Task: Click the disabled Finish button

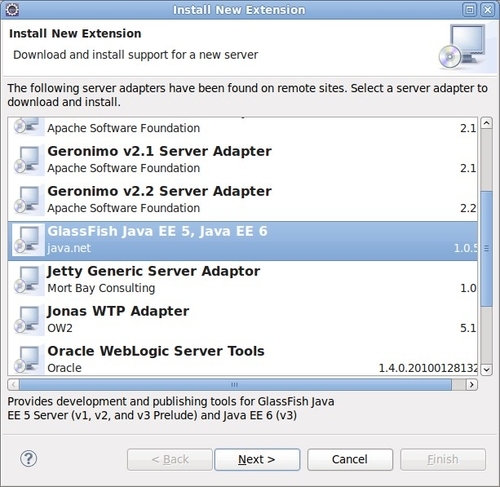Action: (443, 459)
